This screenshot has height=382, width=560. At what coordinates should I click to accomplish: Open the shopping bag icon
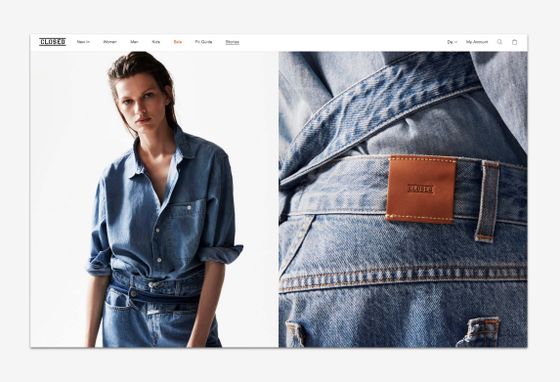click(x=514, y=42)
